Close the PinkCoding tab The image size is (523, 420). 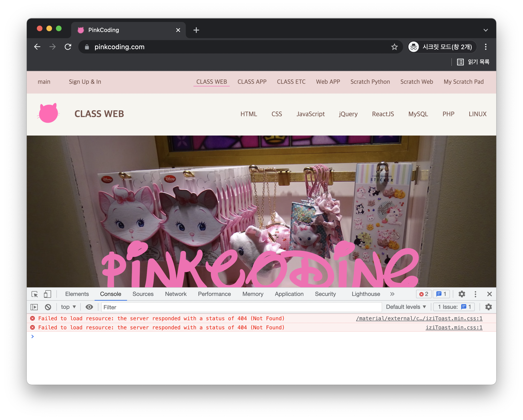178,30
